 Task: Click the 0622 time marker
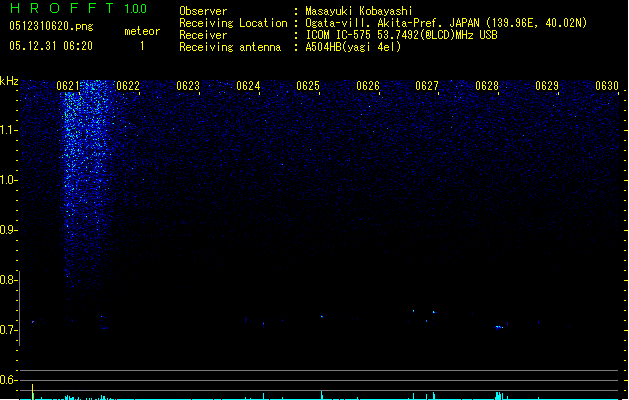128,86
